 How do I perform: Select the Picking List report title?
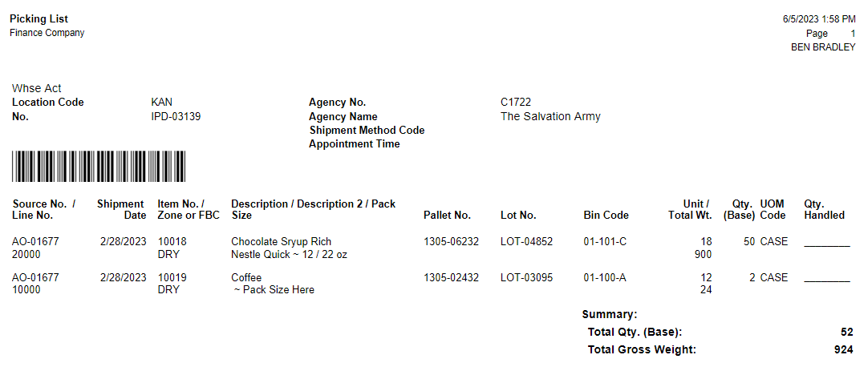[39, 18]
